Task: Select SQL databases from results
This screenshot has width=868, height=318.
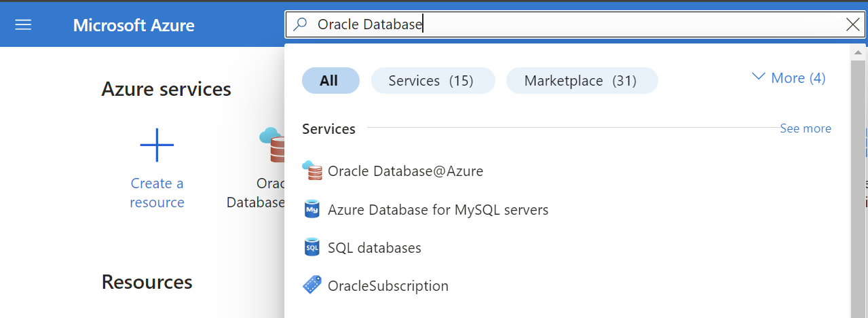Action: coord(375,247)
